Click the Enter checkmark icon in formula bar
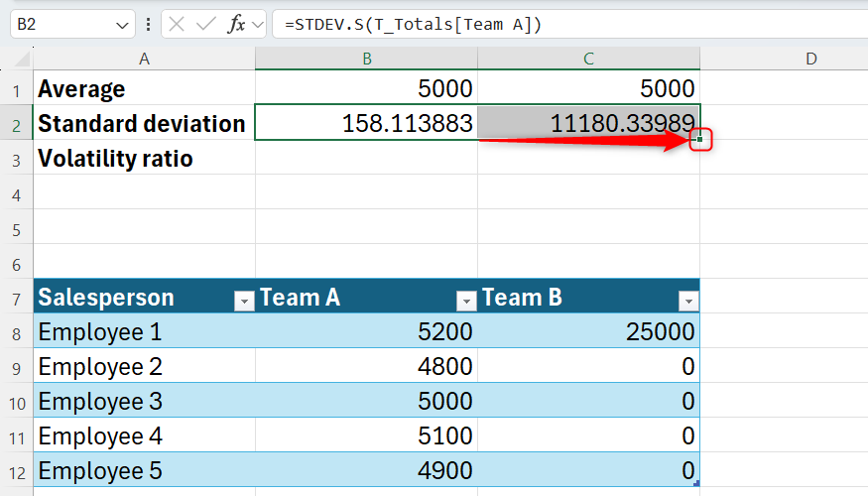 click(206, 25)
